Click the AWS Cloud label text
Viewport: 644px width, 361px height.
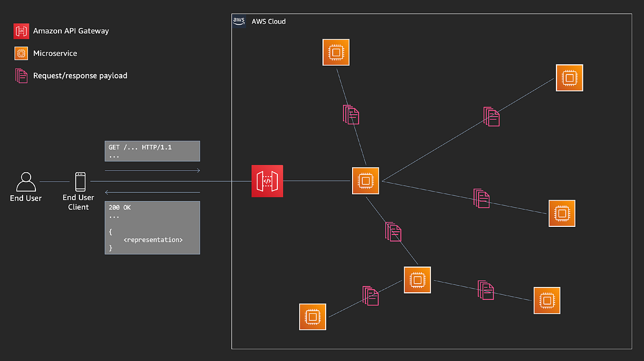point(269,21)
